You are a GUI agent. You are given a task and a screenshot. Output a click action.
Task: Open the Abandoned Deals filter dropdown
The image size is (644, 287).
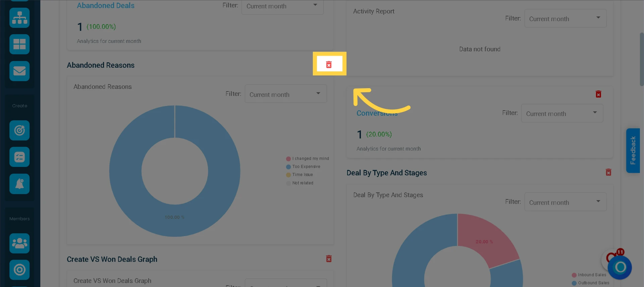tap(282, 6)
